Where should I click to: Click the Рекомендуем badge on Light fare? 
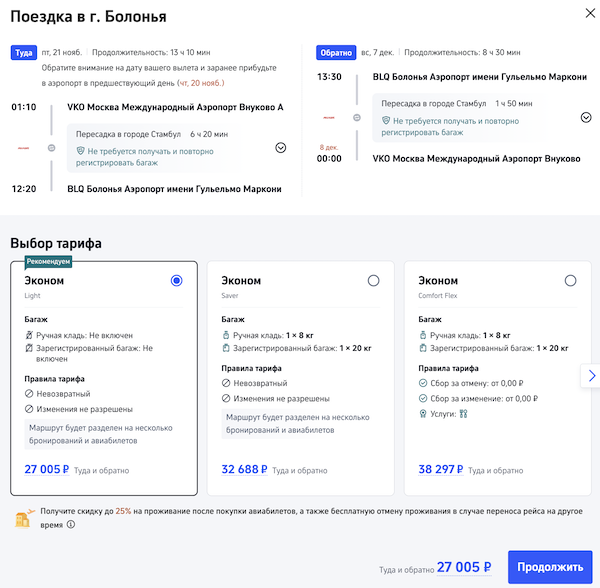coord(50,262)
